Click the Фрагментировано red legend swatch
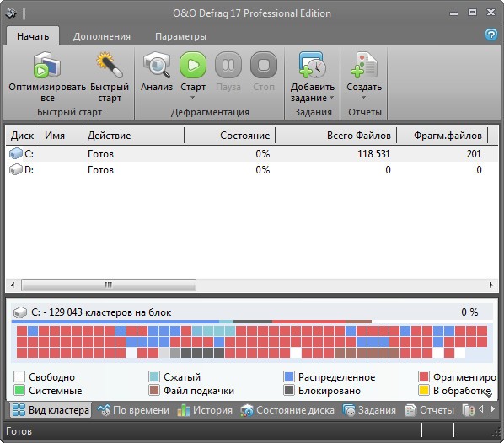 pos(424,376)
